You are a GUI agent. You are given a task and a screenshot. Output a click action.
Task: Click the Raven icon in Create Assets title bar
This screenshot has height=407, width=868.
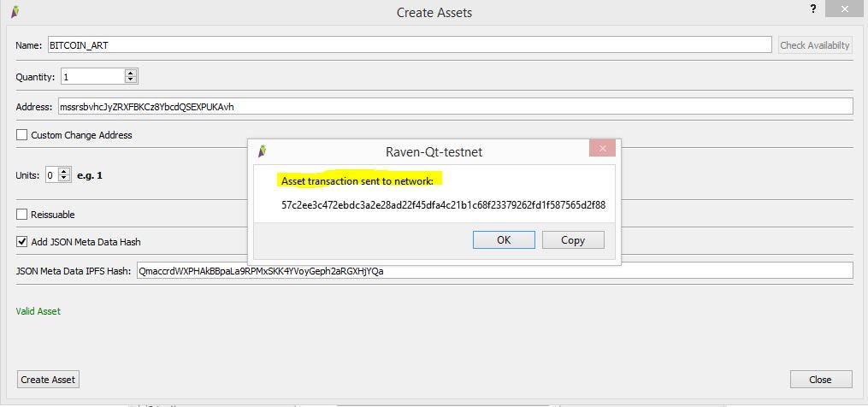[x=15, y=11]
